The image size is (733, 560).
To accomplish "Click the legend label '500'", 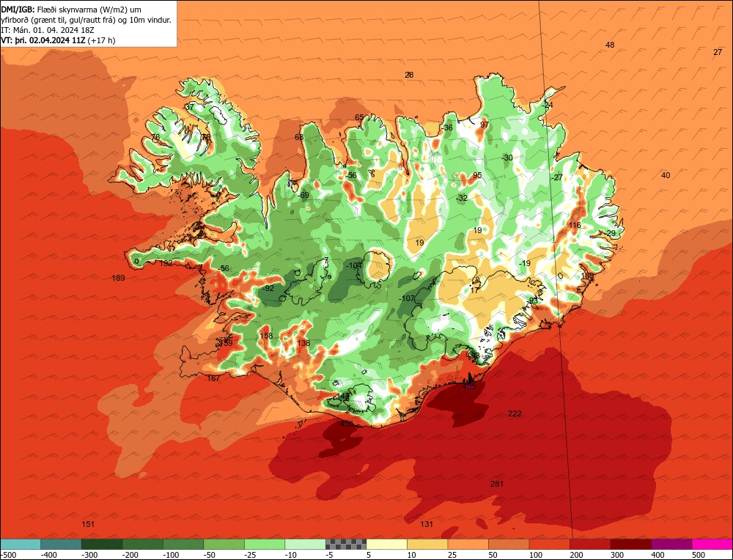I will [x=698, y=555].
